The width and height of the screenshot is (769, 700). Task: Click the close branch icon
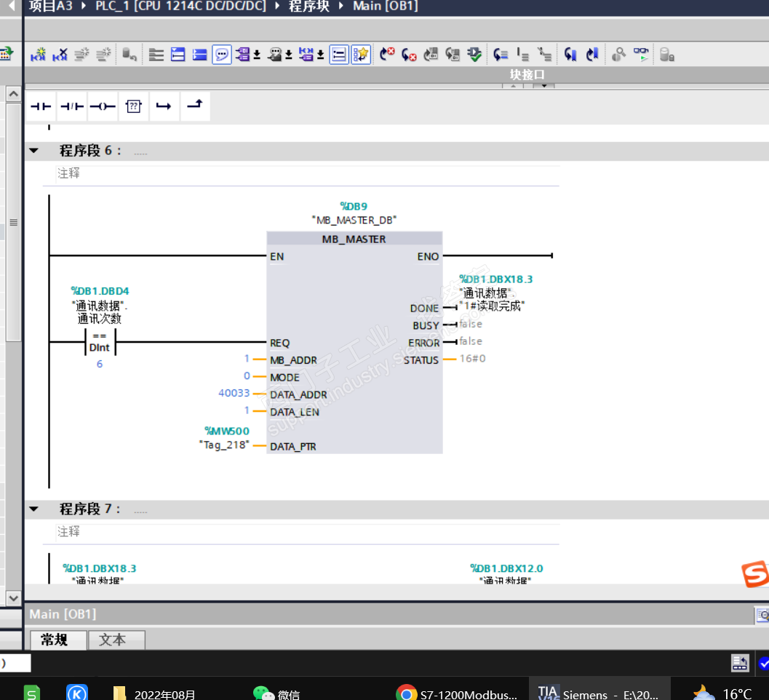(x=195, y=106)
